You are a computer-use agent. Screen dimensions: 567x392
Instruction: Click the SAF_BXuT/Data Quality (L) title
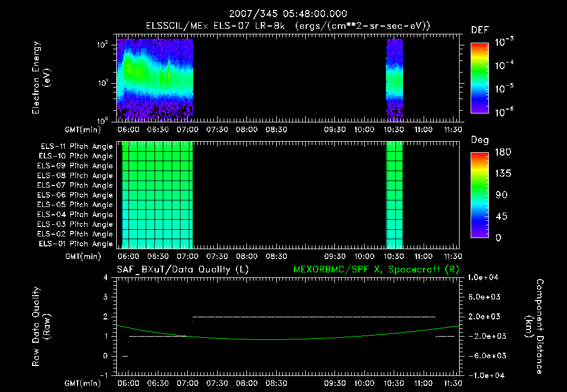183,270
